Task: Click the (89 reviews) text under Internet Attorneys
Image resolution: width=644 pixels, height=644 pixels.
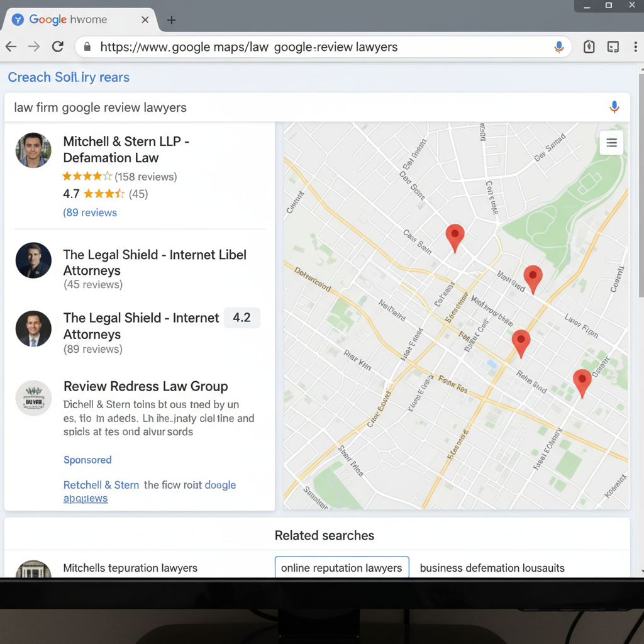Action: point(93,348)
